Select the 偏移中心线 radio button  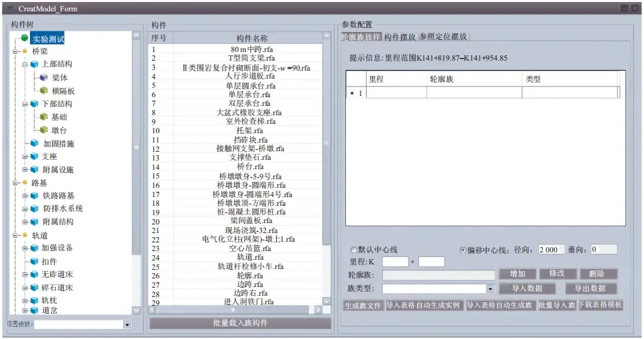point(463,250)
